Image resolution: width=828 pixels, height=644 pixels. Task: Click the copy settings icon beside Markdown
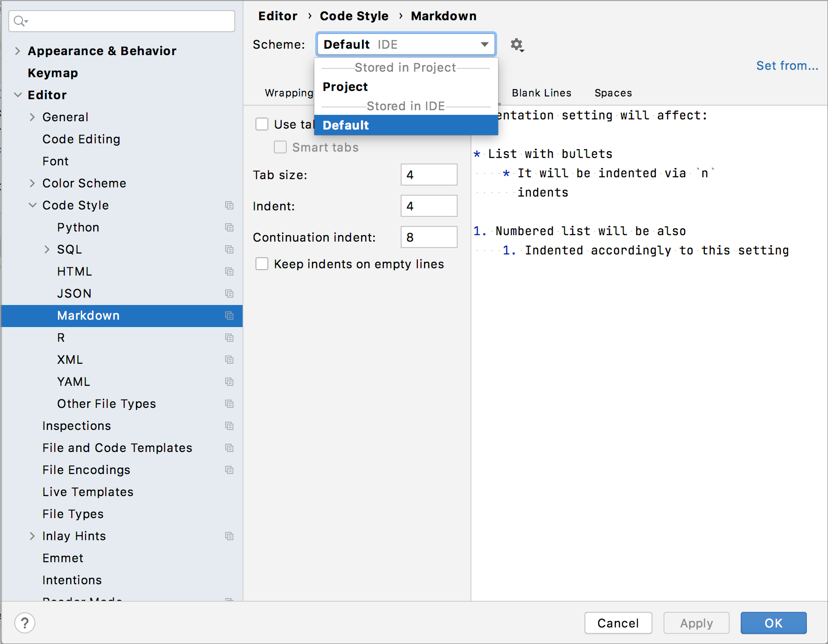click(x=229, y=316)
